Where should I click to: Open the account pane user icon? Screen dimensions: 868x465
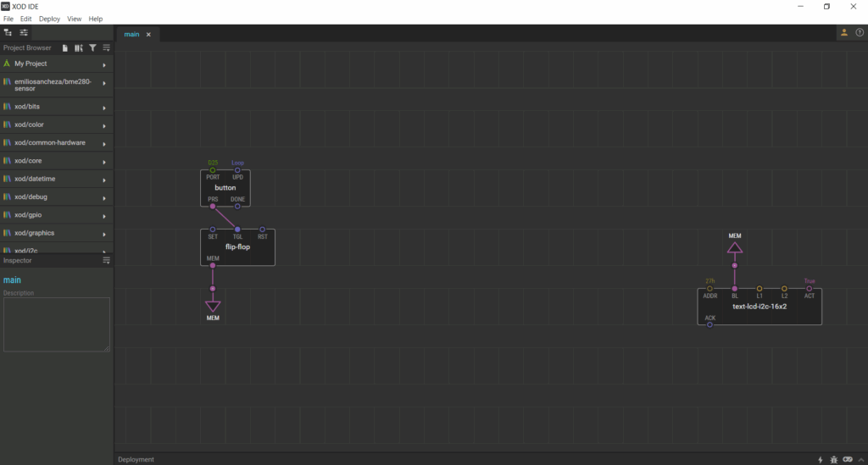pos(844,33)
